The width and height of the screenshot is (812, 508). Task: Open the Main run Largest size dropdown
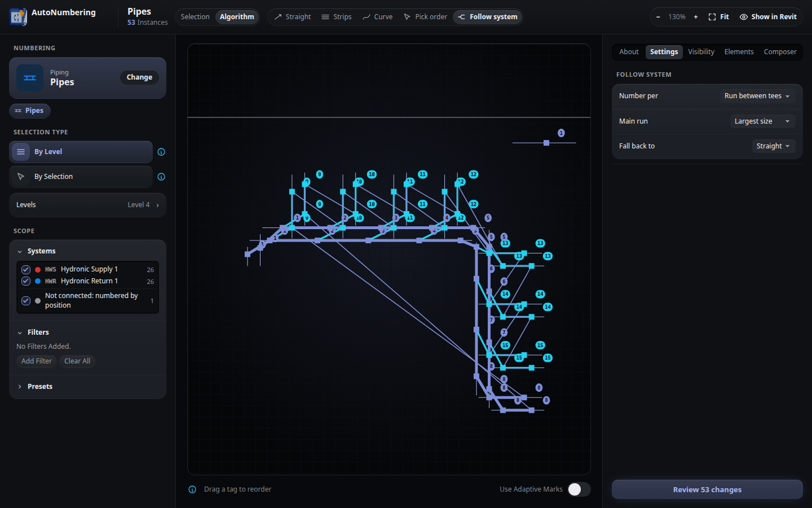[x=762, y=121]
